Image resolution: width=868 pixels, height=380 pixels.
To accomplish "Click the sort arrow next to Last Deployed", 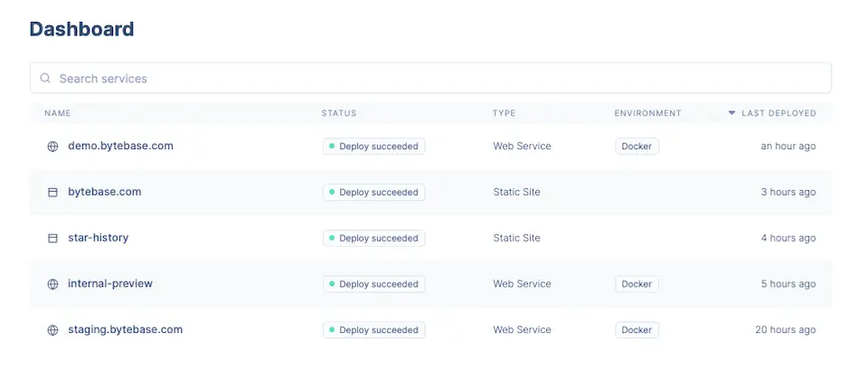I will point(731,114).
